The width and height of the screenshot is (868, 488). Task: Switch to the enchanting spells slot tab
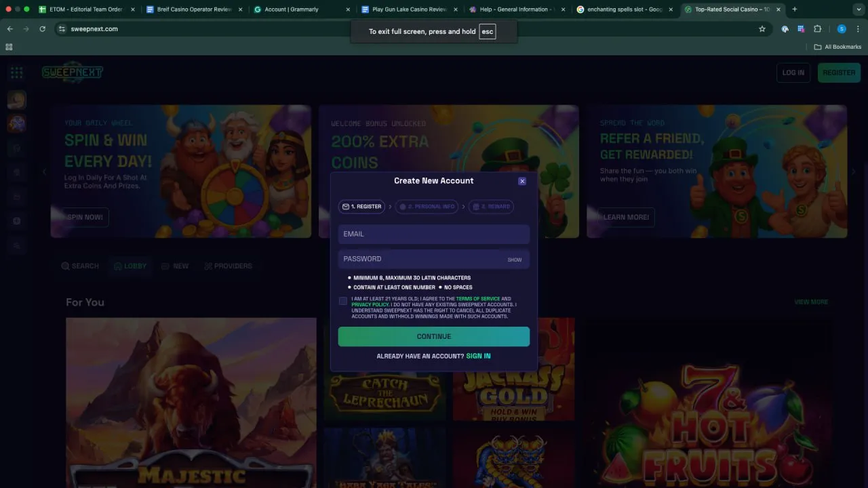tap(624, 9)
